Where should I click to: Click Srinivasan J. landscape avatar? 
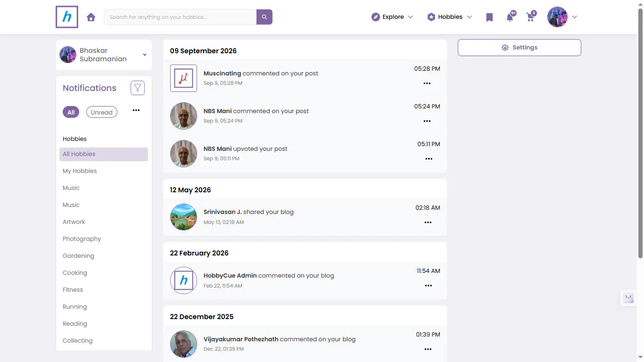pos(183,217)
